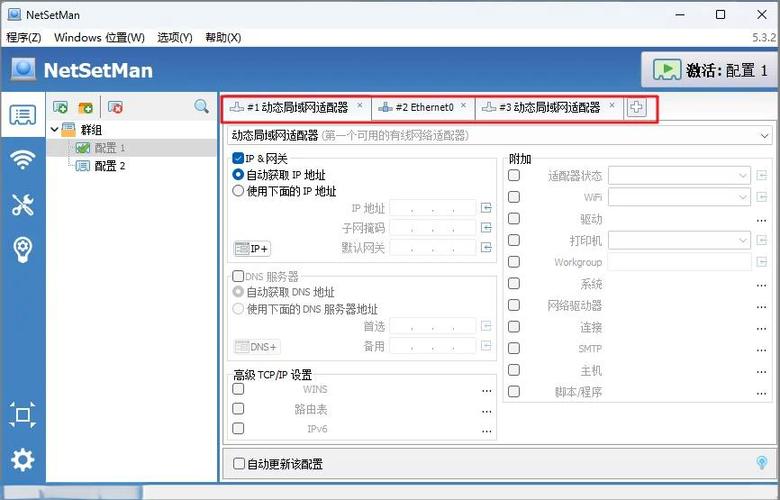Click the IP+ button
The width and height of the screenshot is (780, 500).
tap(252, 248)
